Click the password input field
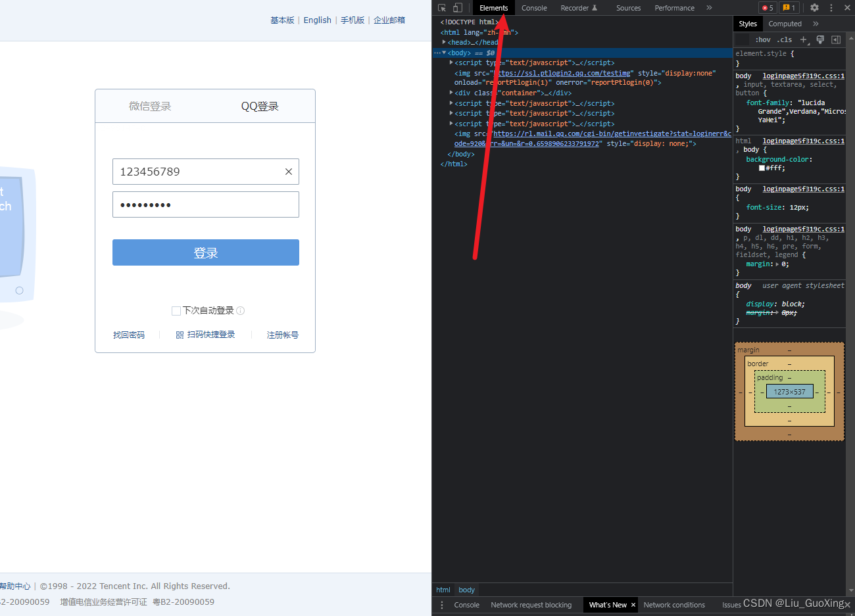The height and width of the screenshot is (616, 855). click(x=206, y=204)
